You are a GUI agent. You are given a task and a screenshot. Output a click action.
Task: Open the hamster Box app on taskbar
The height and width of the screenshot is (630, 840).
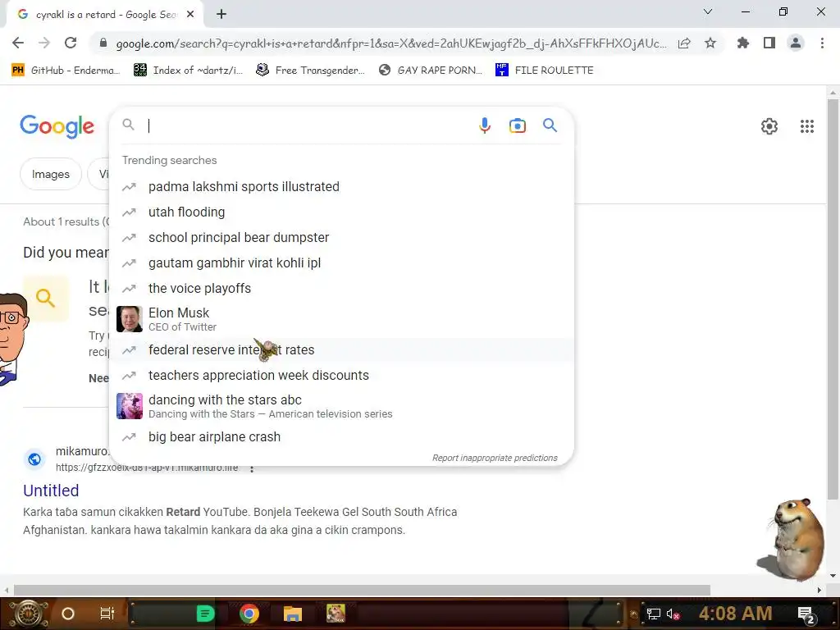coord(336,614)
